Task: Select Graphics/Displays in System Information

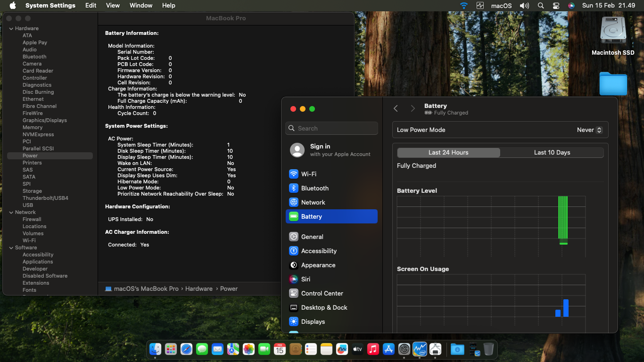Action: click(45, 120)
